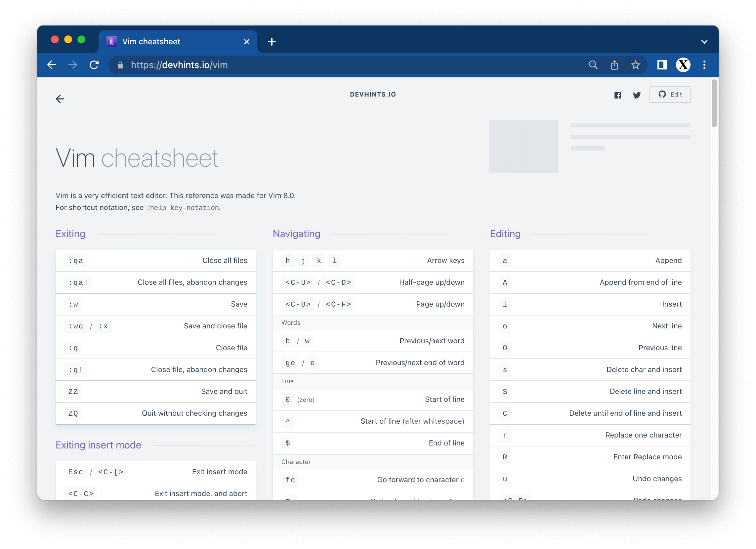The width and height of the screenshot is (756, 549).
Task: Share the page via Facebook icon
Action: 617,95
